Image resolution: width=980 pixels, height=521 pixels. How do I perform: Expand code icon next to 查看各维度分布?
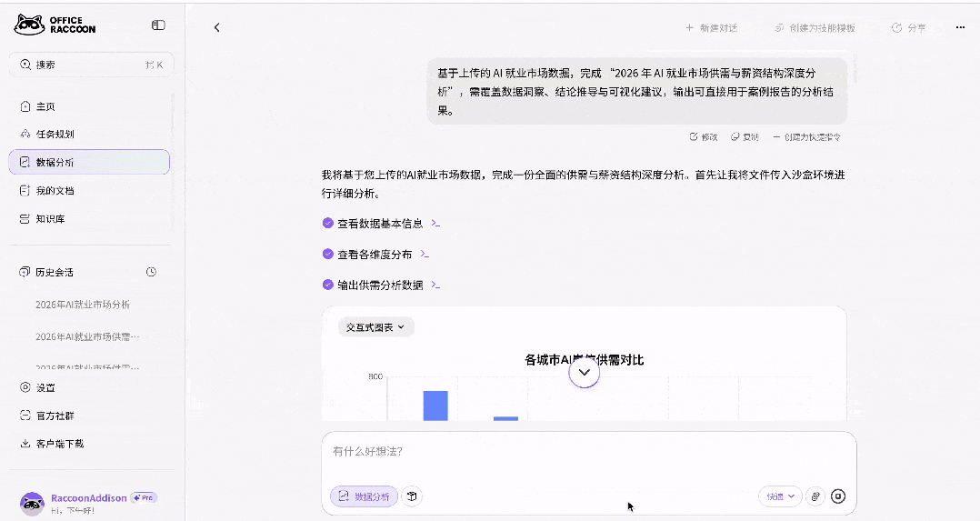[x=425, y=254]
